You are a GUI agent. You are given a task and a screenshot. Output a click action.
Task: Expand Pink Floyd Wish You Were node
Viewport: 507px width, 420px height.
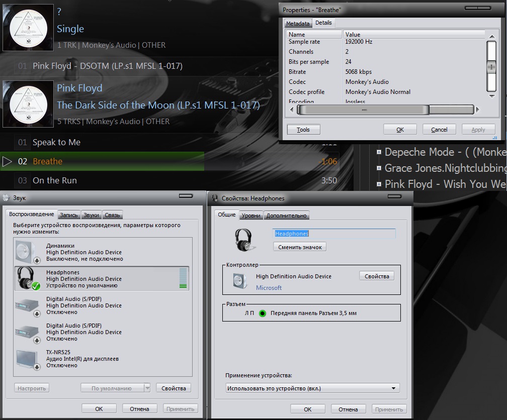click(x=379, y=184)
